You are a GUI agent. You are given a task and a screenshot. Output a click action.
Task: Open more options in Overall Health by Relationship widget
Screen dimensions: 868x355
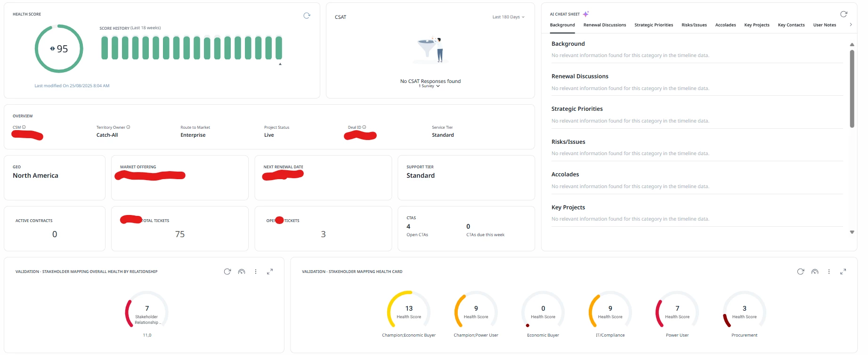click(x=256, y=272)
